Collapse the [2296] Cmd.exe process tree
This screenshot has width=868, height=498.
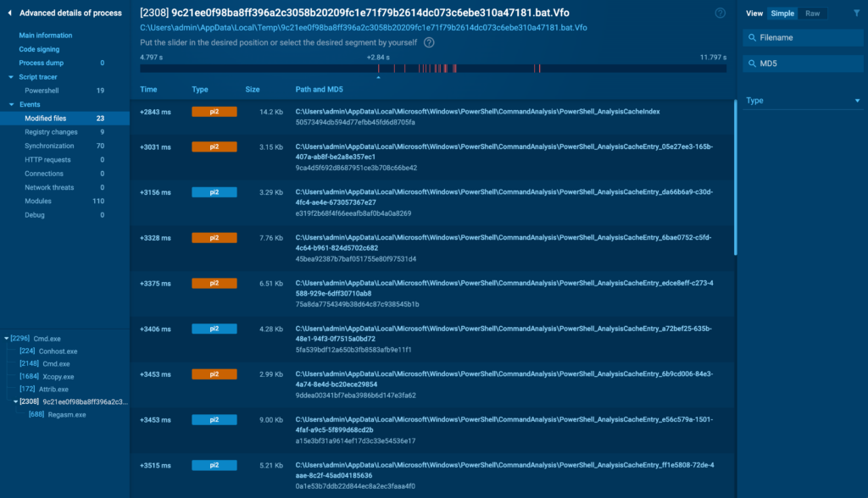pyautogui.click(x=7, y=339)
